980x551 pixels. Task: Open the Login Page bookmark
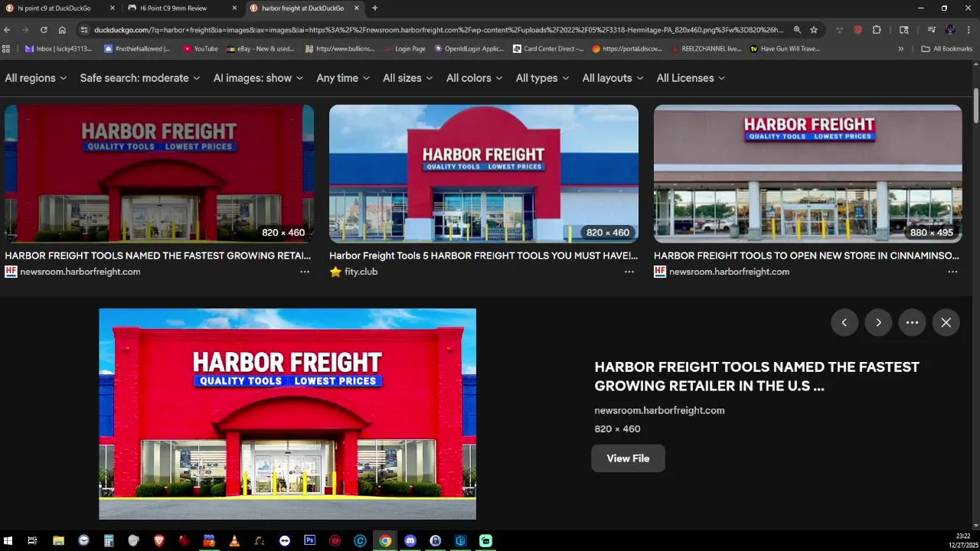[x=404, y=49]
